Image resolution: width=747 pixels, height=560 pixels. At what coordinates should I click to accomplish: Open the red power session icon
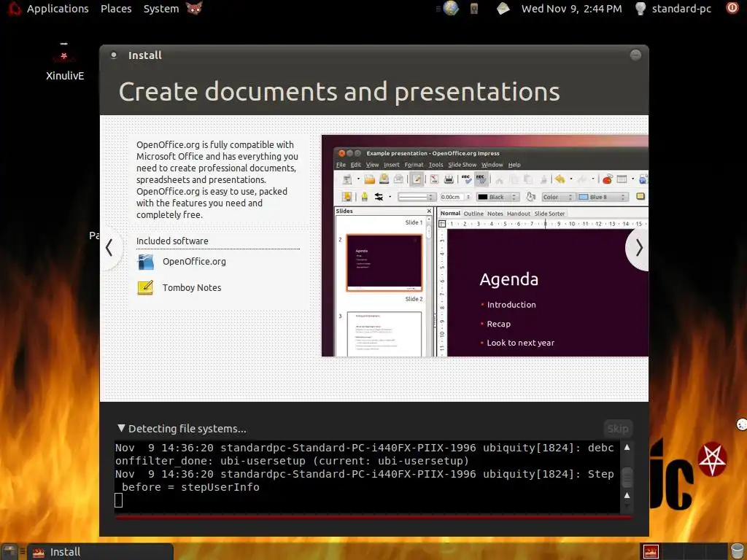tap(732, 7)
